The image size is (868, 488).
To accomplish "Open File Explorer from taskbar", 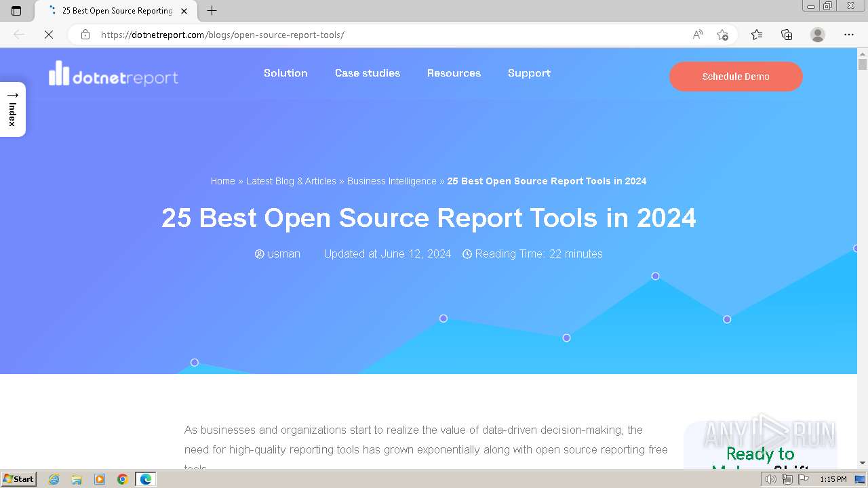I will [x=77, y=479].
